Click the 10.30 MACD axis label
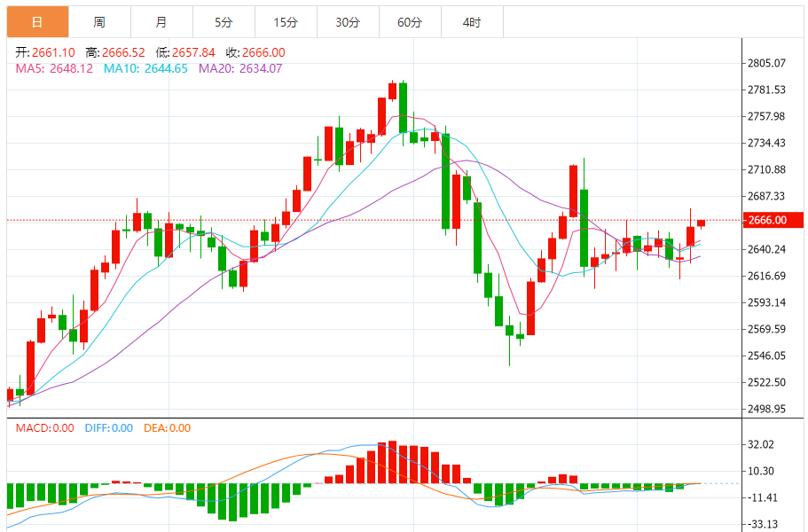The width and height of the screenshot is (808, 532). point(761,471)
